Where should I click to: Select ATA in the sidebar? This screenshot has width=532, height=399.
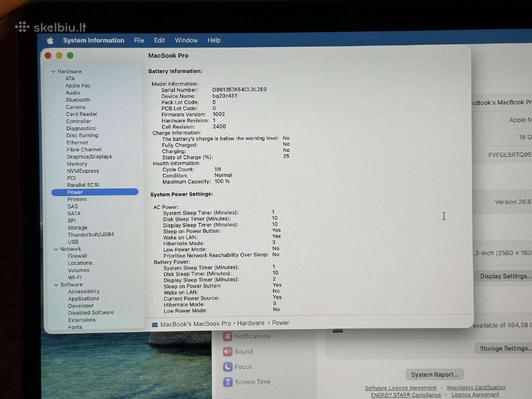(70, 78)
